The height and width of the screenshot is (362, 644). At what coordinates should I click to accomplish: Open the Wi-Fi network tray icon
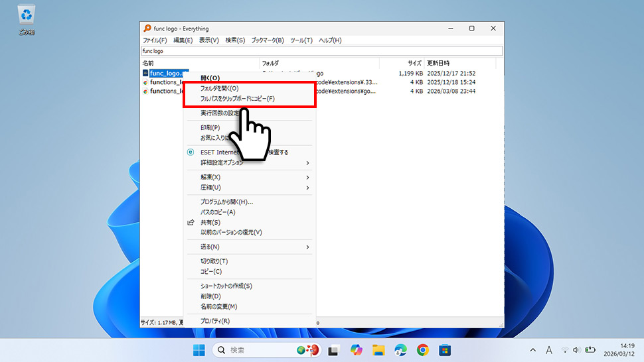pyautogui.click(x=565, y=350)
